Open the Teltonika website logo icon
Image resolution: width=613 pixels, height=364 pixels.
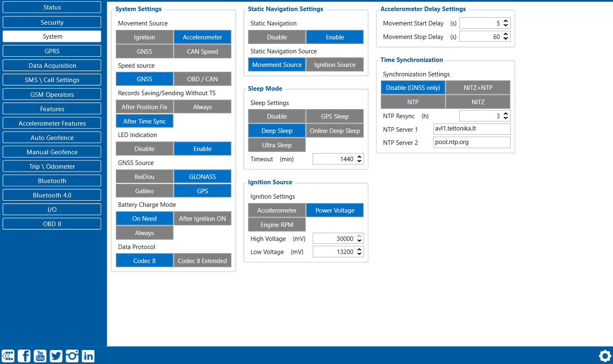tap(8, 356)
